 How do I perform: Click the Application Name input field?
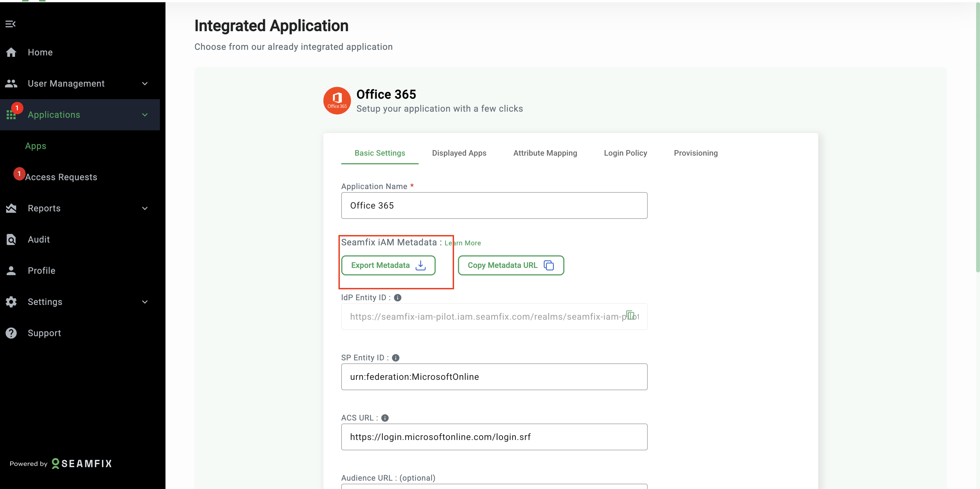(494, 206)
